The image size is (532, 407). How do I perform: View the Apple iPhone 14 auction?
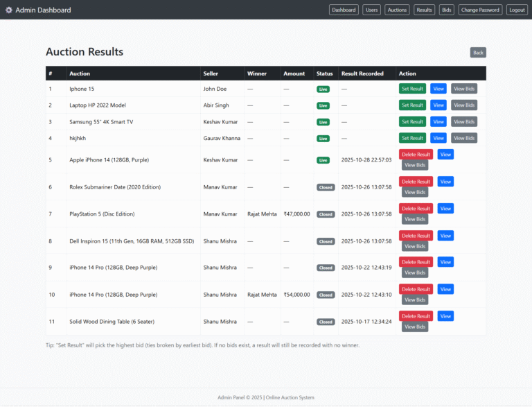(445, 154)
